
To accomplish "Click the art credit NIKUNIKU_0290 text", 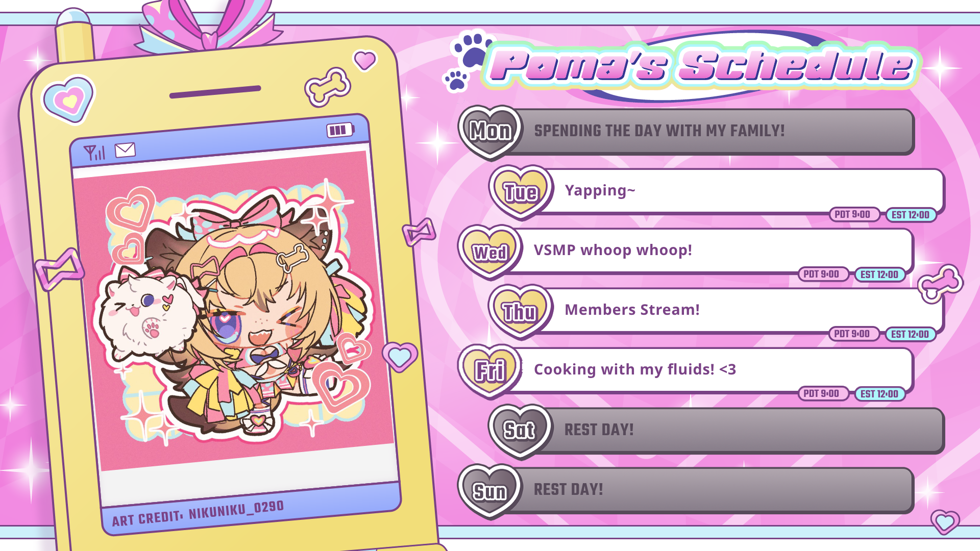I will point(198,513).
